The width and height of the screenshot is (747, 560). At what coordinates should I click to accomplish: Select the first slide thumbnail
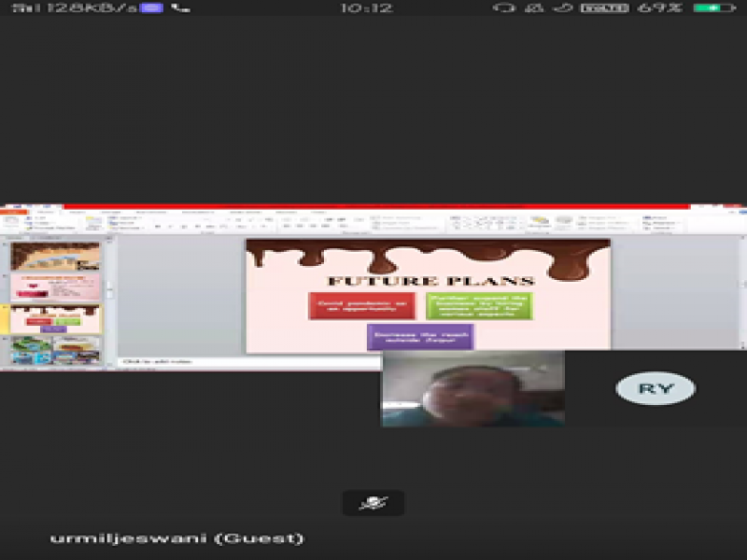(x=55, y=257)
